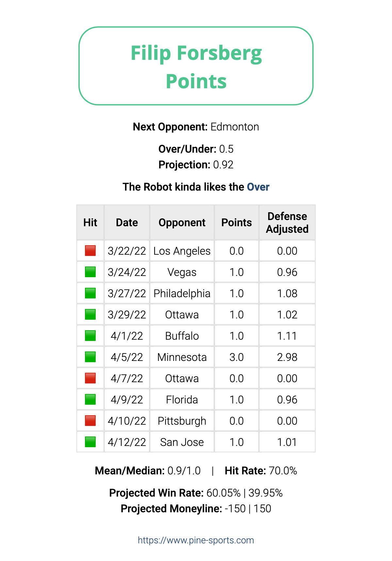Click red hit square for 4/7/22 Ottawa
Image resolution: width=392 pixels, height=561 pixels.
click(x=90, y=378)
